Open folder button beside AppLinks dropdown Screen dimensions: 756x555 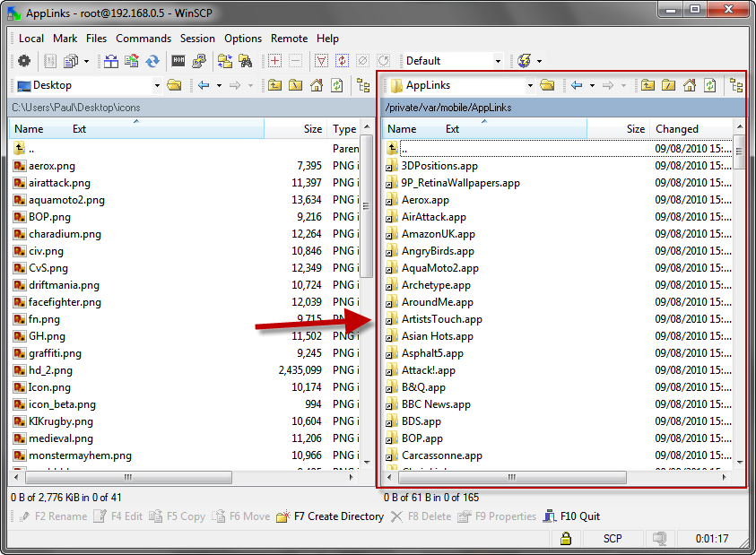(x=547, y=85)
